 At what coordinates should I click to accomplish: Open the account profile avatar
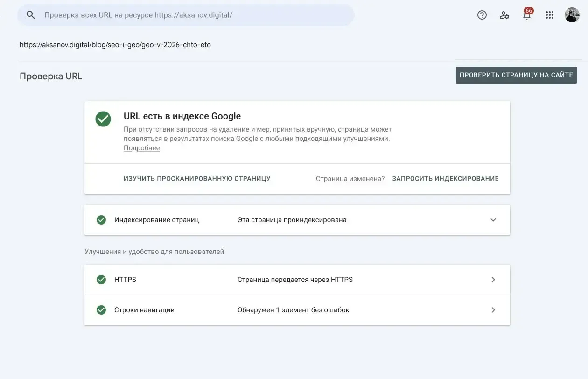572,15
